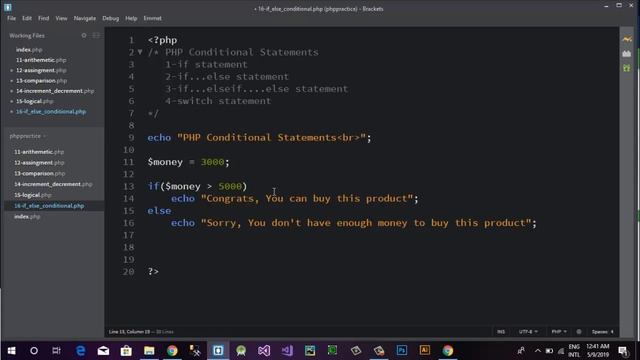Open Working Files settings gear

coord(84,36)
